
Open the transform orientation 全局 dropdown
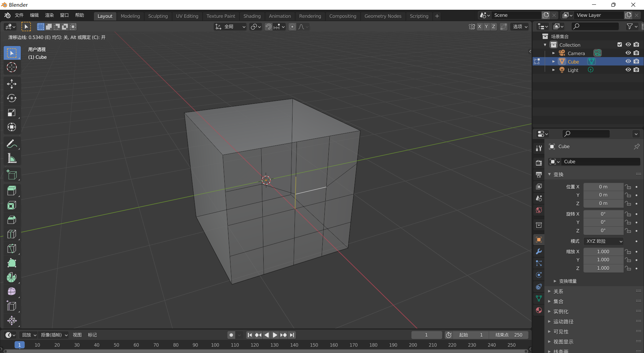(x=230, y=27)
